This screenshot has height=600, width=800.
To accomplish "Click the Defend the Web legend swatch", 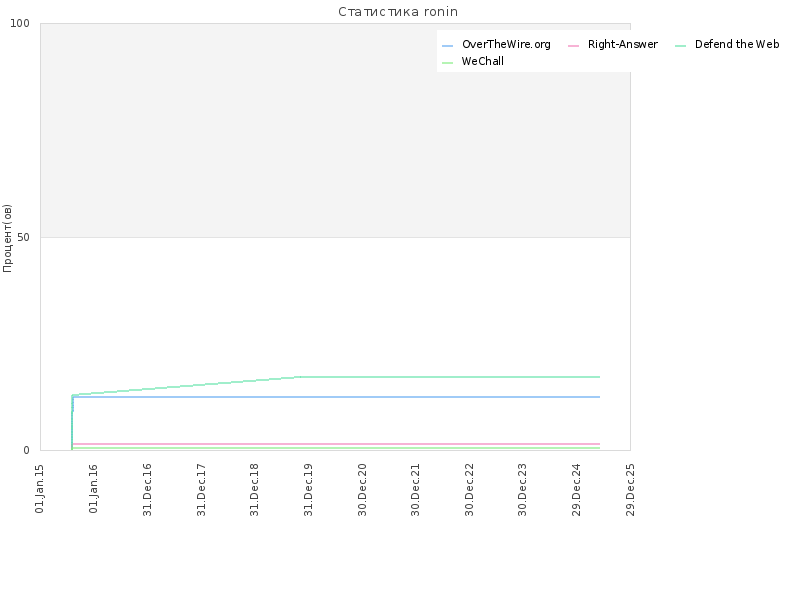I will [680, 46].
